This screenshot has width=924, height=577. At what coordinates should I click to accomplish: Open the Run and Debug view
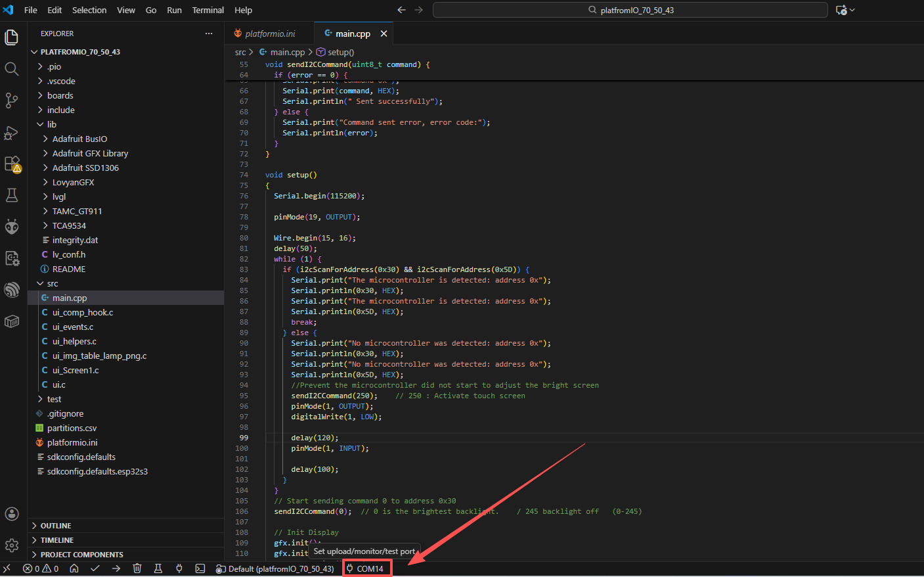(x=12, y=132)
